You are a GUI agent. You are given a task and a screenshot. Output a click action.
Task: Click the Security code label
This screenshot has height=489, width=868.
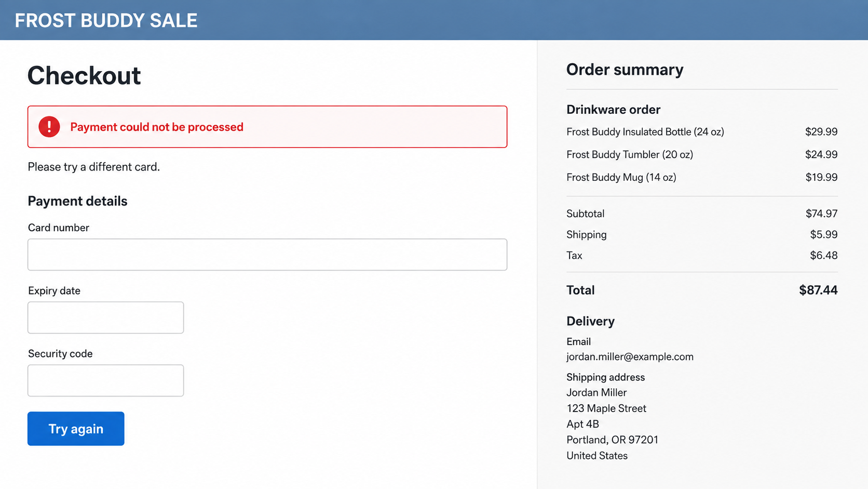[x=60, y=353]
